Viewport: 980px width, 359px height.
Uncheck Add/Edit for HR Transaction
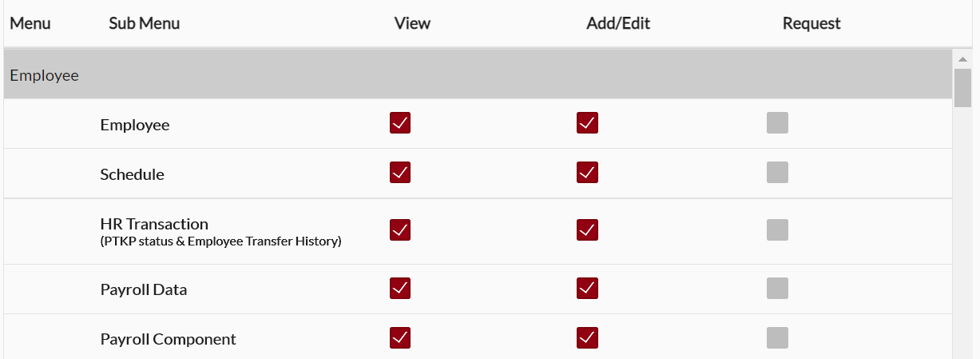587,229
